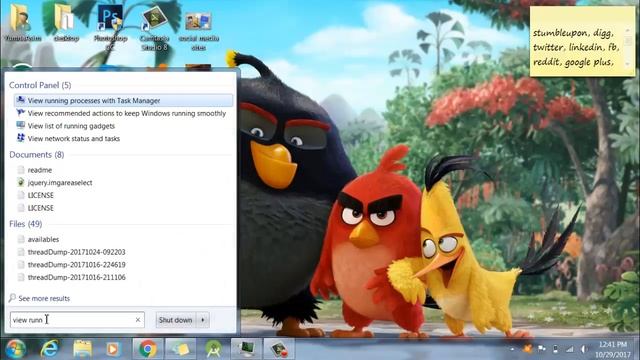Screen dimensions: 640x360
Task: Switch to Google Chrome in the taskbar
Action: (148, 349)
